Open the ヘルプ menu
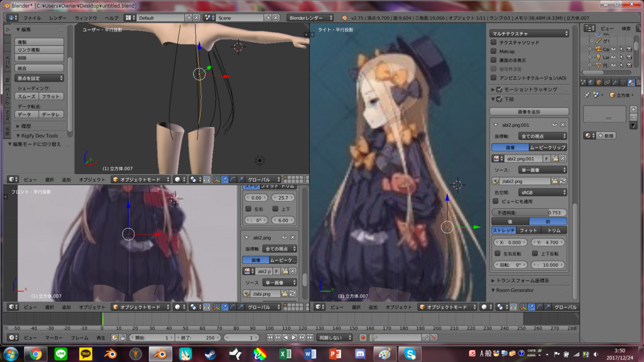The width and height of the screenshot is (644, 362). [x=111, y=18]
